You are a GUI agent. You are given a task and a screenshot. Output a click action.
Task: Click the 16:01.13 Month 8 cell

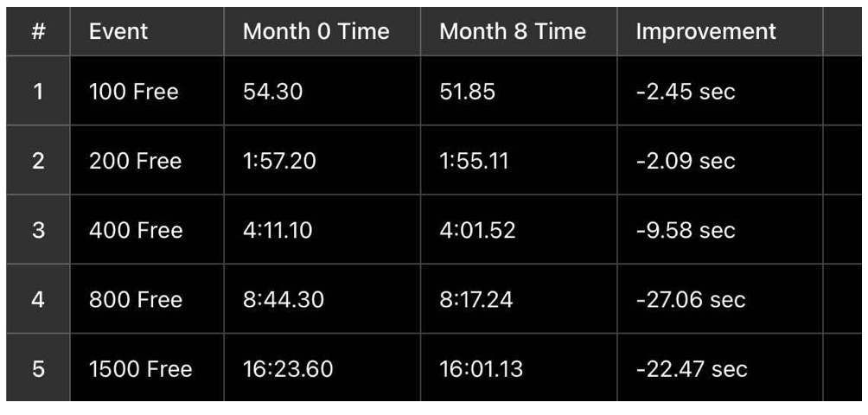(519, 368)
